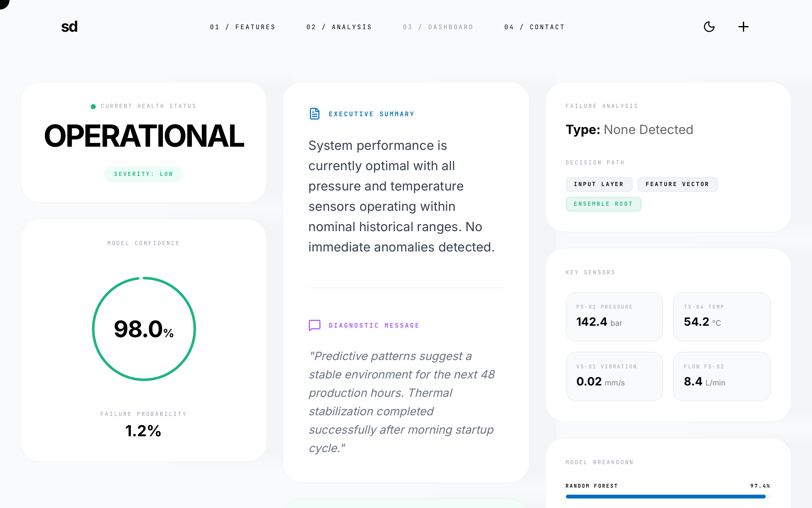Image resolution: width=812 pixels, height=508 pixels.
Task: Click the Random Forest progress bar
Action: click(668, 496)
